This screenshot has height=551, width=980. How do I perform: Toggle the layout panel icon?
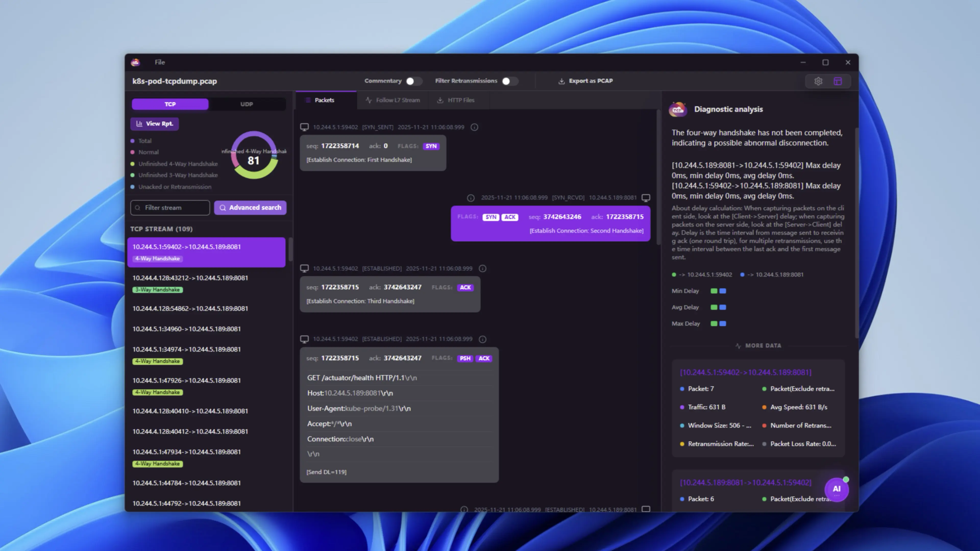pos(838,81)
